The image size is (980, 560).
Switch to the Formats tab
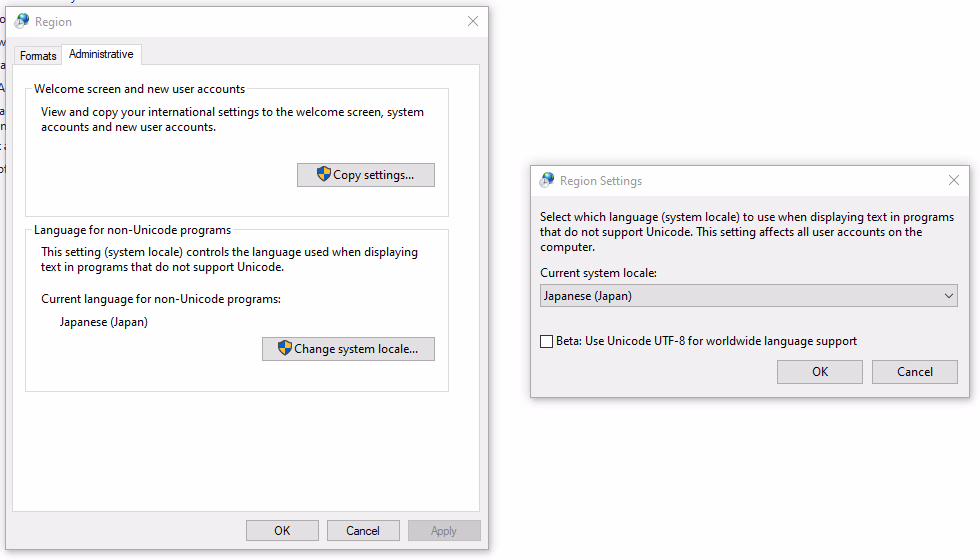[x=38, y=56]
